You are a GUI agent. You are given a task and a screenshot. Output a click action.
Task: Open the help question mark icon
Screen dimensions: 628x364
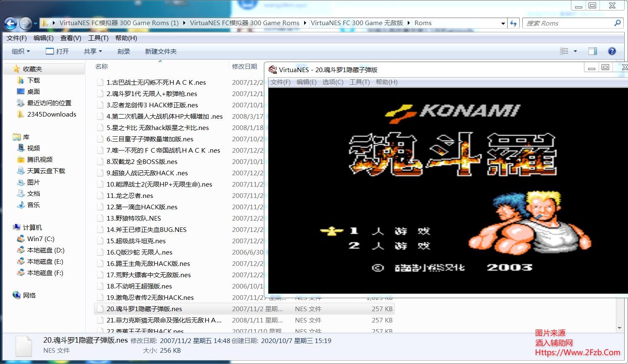[x=612, y=51]
